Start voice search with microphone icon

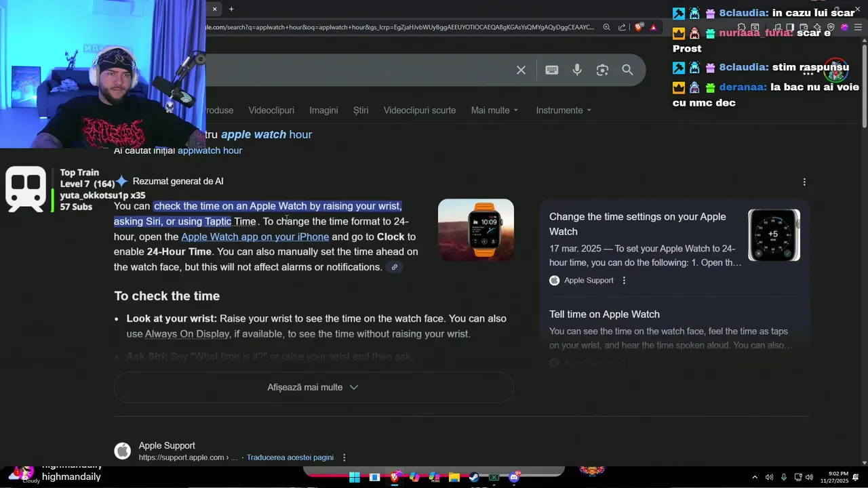pos(577,70)
